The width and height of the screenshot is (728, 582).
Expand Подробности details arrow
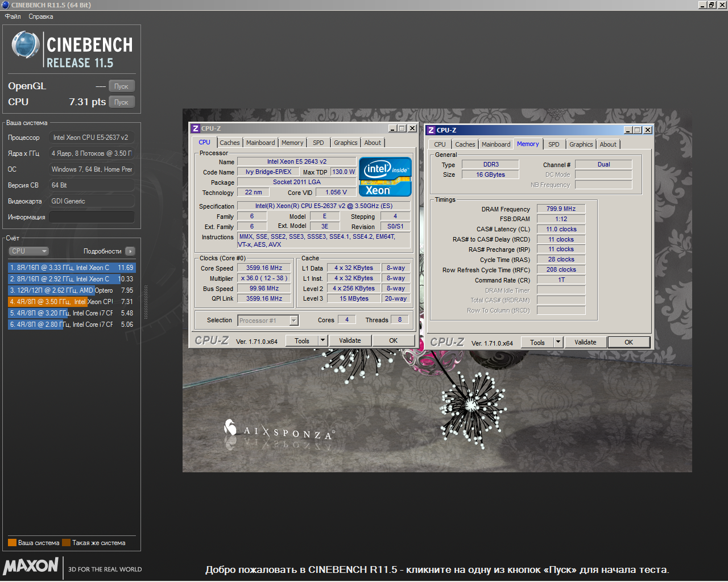pos(130,251)
